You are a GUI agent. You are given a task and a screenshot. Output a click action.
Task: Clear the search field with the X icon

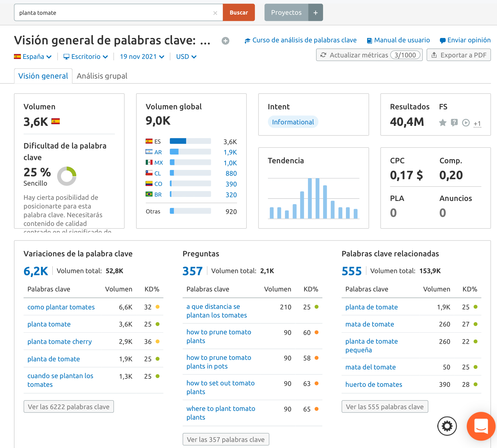point(215,13)
